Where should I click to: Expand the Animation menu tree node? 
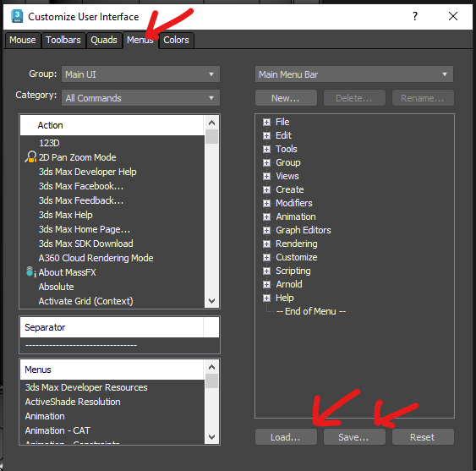click(x=266, y=216)
